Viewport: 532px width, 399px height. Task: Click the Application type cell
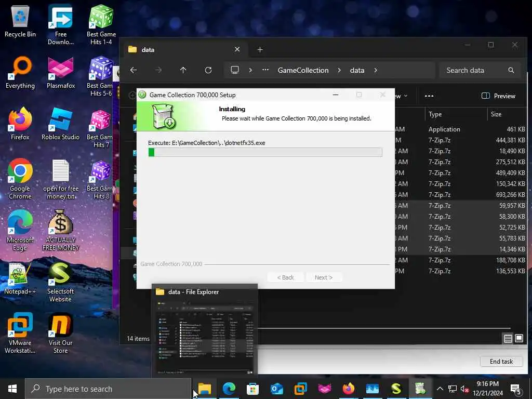point(444,129)
